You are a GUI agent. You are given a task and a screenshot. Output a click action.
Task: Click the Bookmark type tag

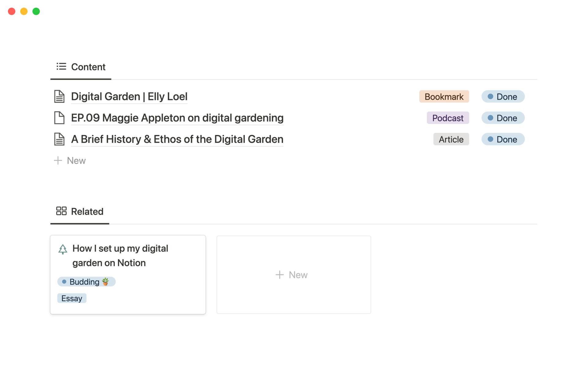click(444, 97)
